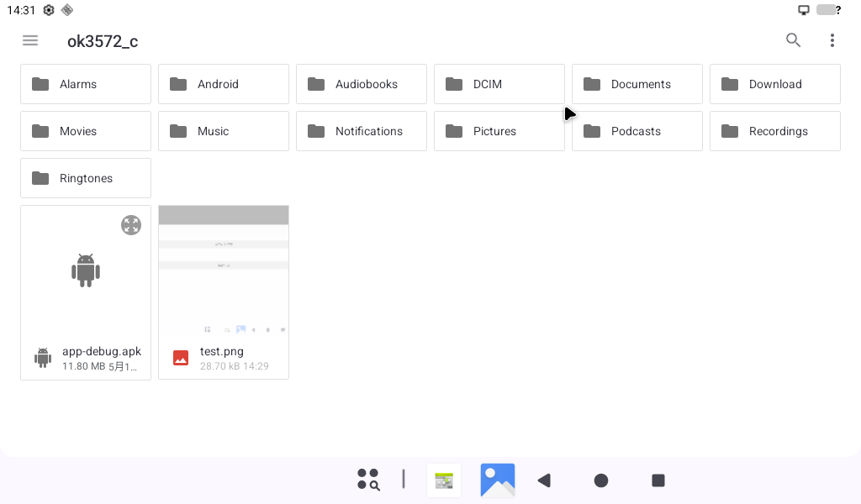
Task: Tap the Recents navigation square
Action: [658, 480]
